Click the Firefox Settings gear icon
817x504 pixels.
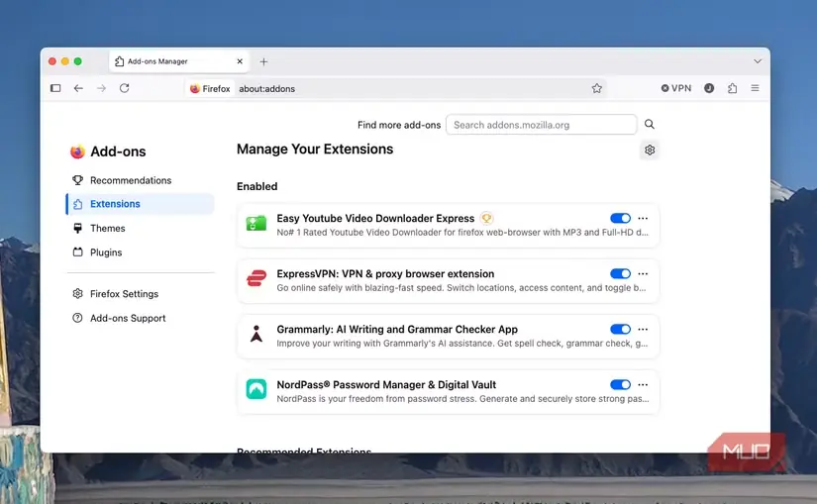click(77, 293)
